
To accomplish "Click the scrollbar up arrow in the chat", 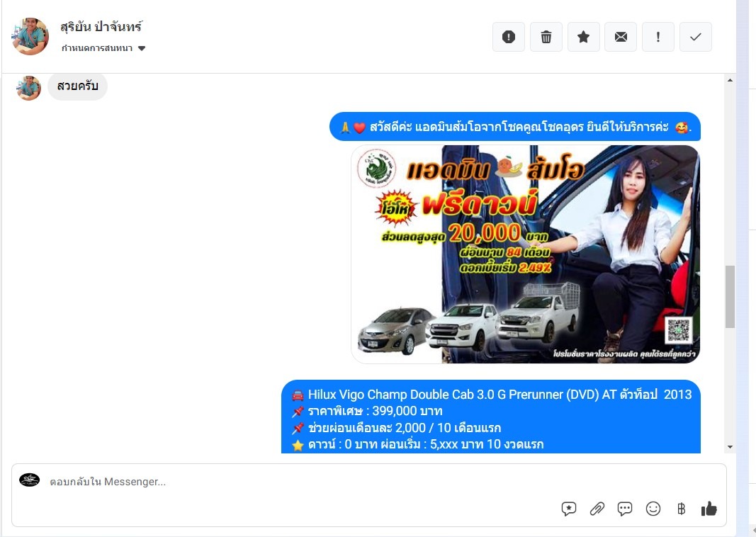I will tap(730, 80).
